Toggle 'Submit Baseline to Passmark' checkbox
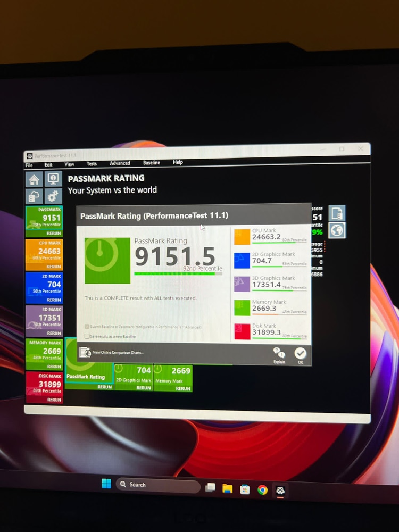 (x=87, y=327)
